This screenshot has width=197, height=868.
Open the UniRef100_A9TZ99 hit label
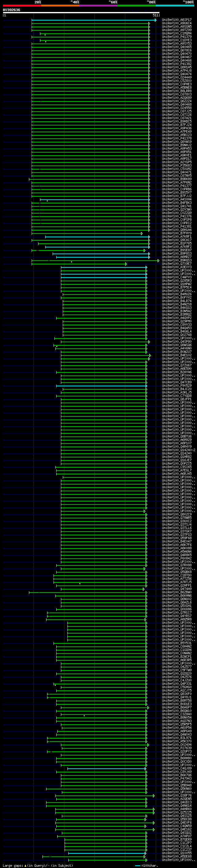[x=176, y=30]
